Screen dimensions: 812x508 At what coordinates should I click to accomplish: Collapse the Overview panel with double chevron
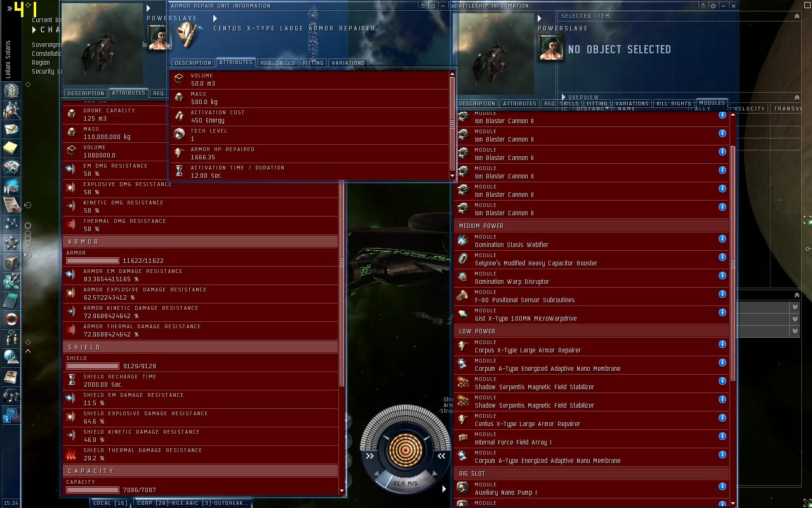click(797, 97)
